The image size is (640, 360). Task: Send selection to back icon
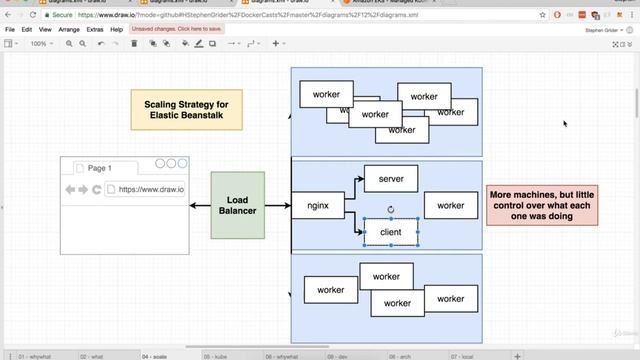[167, 43]
